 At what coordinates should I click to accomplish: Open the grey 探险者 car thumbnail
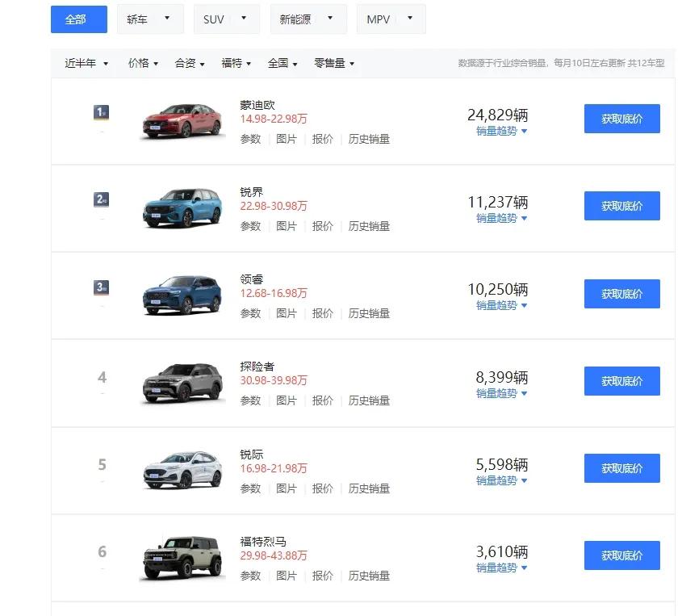click(182, 383)
